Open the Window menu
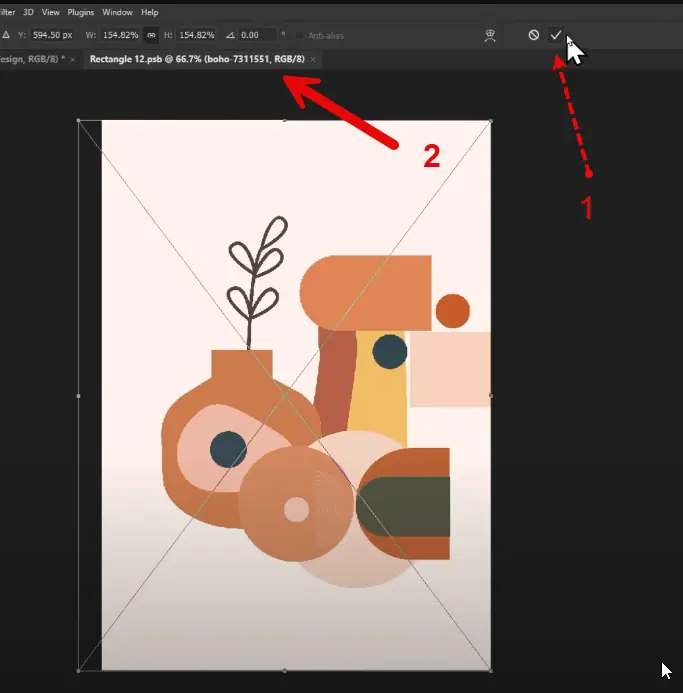This screenshot has height=693, width=683. coord(117,12)
